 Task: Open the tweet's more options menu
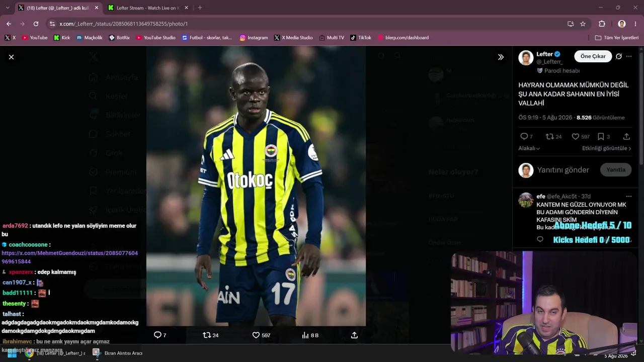[629, 56]
